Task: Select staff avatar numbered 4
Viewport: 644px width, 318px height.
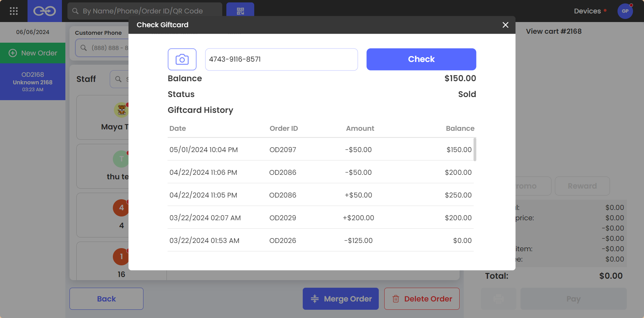Action: [x=121, y=208]
